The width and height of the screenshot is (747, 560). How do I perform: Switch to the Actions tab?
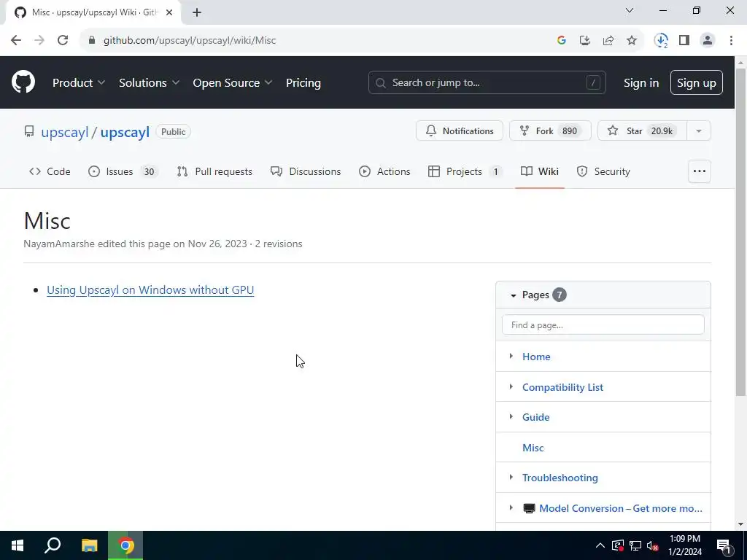(x=384, y=171)
